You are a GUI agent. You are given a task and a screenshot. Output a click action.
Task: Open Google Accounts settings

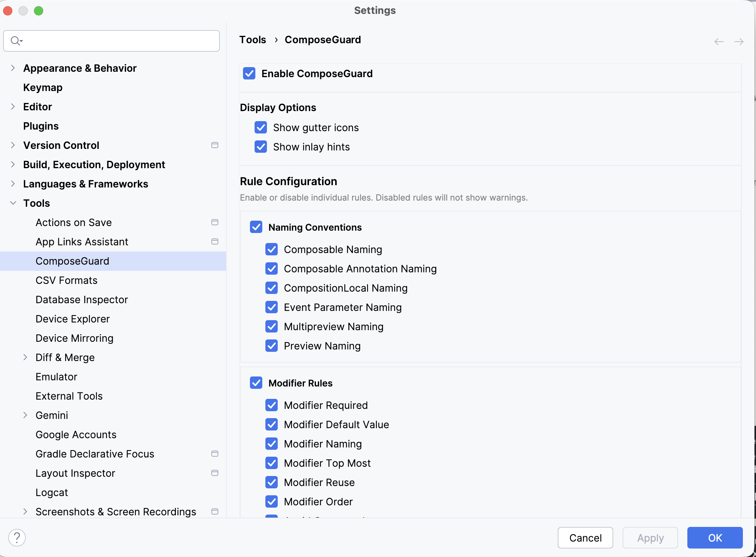(x=76, y=435)
